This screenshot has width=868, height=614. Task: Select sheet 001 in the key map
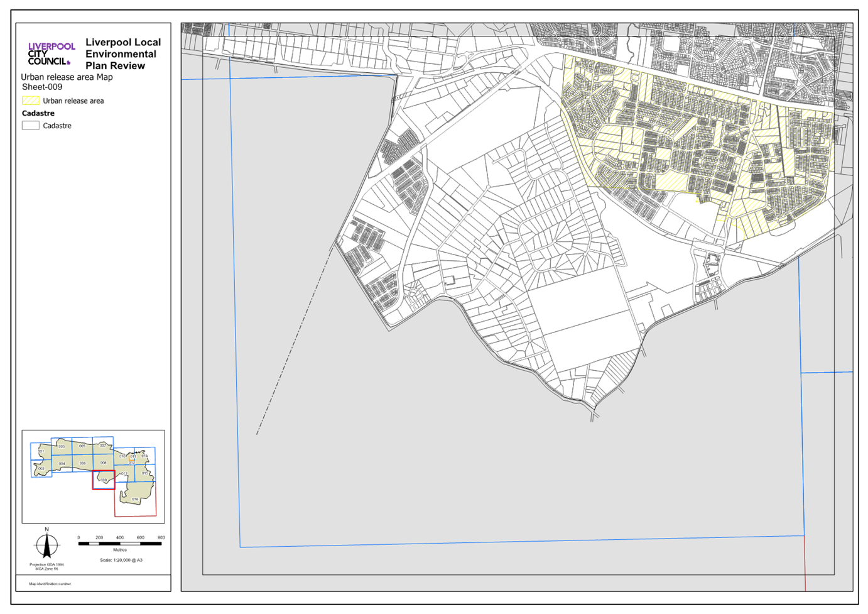pos(41,451)
